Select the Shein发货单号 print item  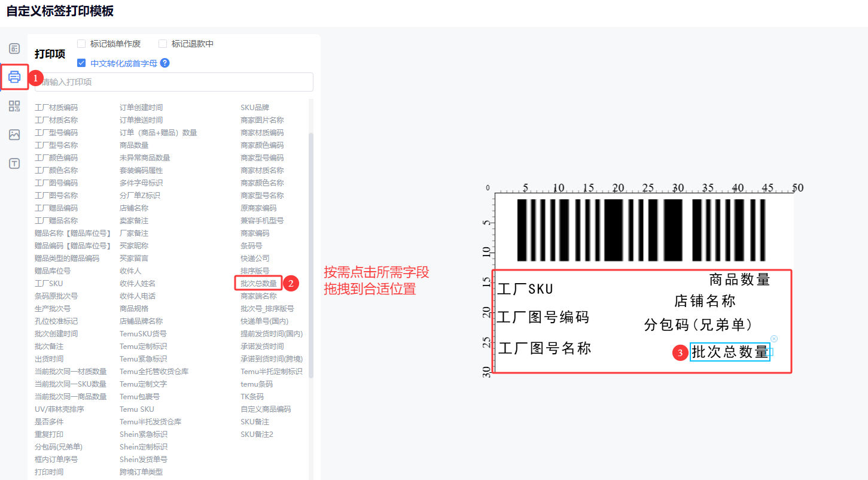click(x=144, y=460)
